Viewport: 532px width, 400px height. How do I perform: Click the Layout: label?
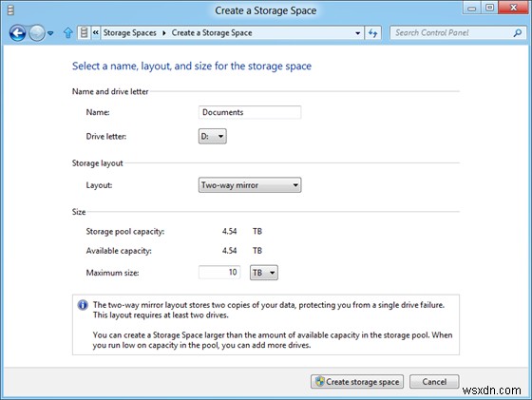pos(99,185)
